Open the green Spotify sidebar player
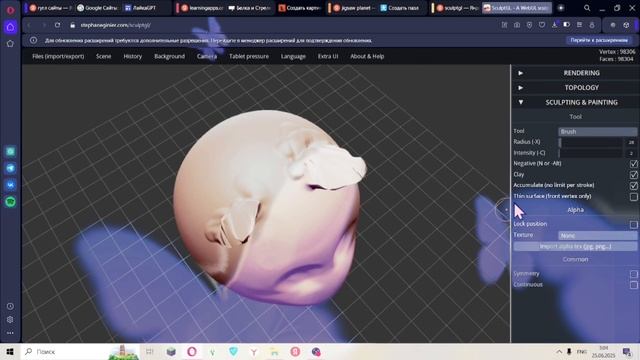 [x=11, y=202]
